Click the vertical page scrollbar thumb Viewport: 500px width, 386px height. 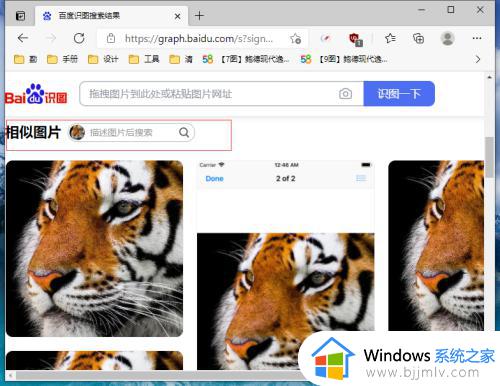tap(489, 157)
